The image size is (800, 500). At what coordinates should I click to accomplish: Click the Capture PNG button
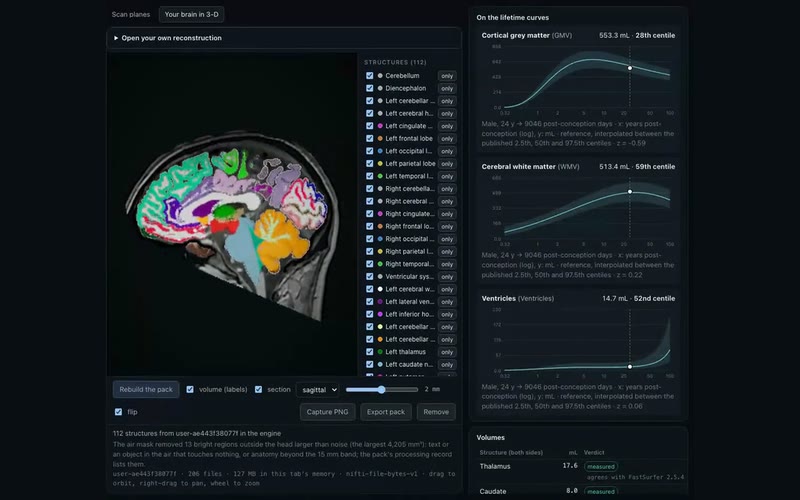(328, 412)
